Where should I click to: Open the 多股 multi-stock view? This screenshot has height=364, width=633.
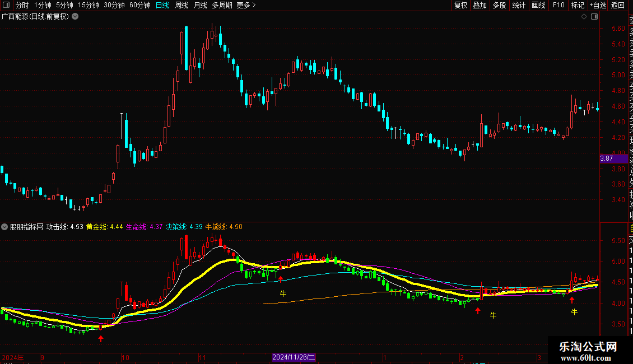click(x=499, y=5)
